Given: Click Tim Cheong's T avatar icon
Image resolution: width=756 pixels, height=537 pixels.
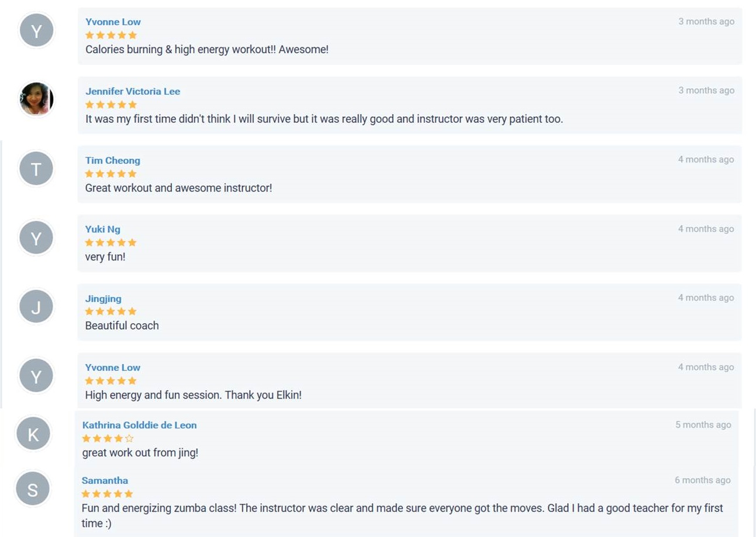Looking at the screenshot, I should tap(36, 169).
